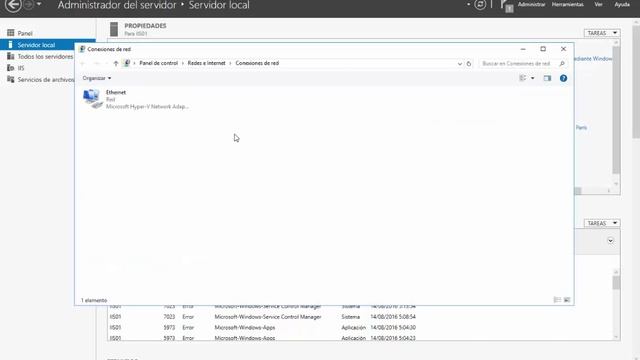Click the events list vertical scrollbar
Viewport: 640px width, 360px height.
point(616,304)
